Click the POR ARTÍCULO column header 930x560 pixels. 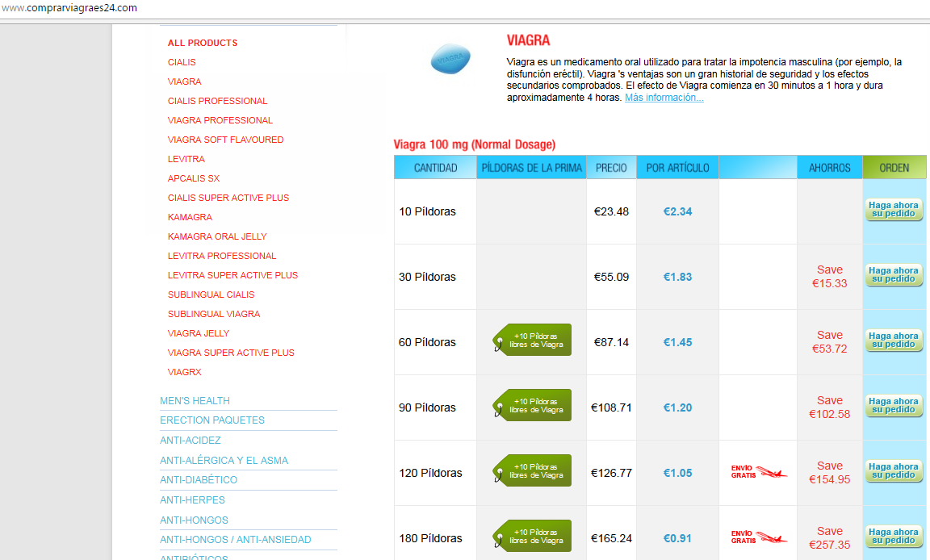677,168
